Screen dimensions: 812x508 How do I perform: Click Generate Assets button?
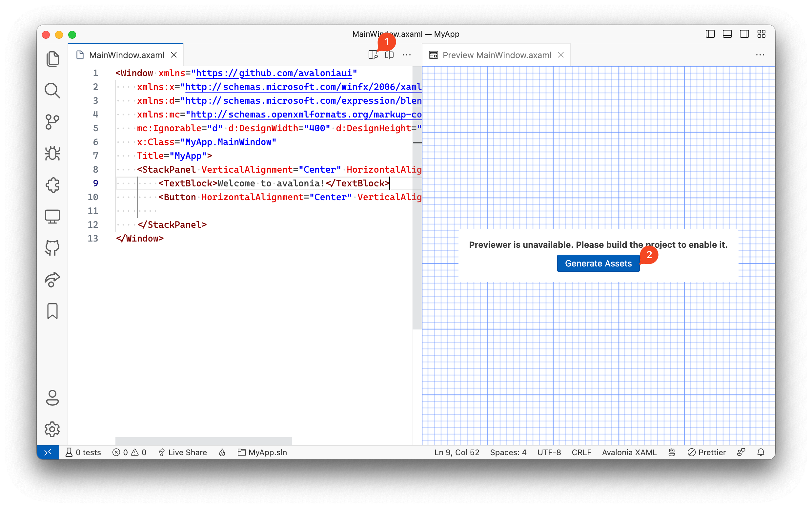[x=599, y=264]
